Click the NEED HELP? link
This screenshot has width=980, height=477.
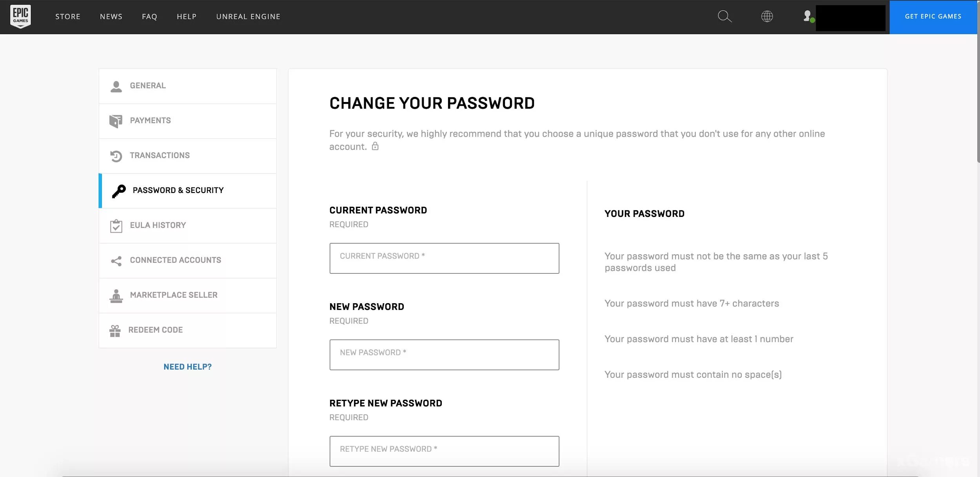point(187,366)
